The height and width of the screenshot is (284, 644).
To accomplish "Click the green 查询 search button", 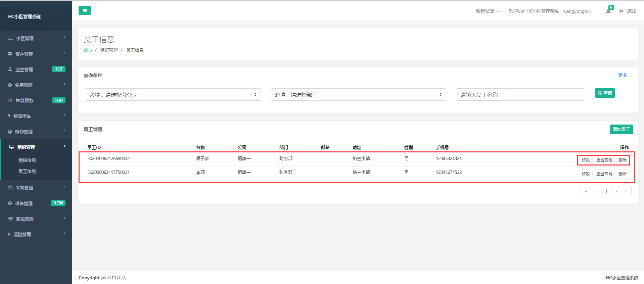I will pyautogui.click(x=605, y=93).
